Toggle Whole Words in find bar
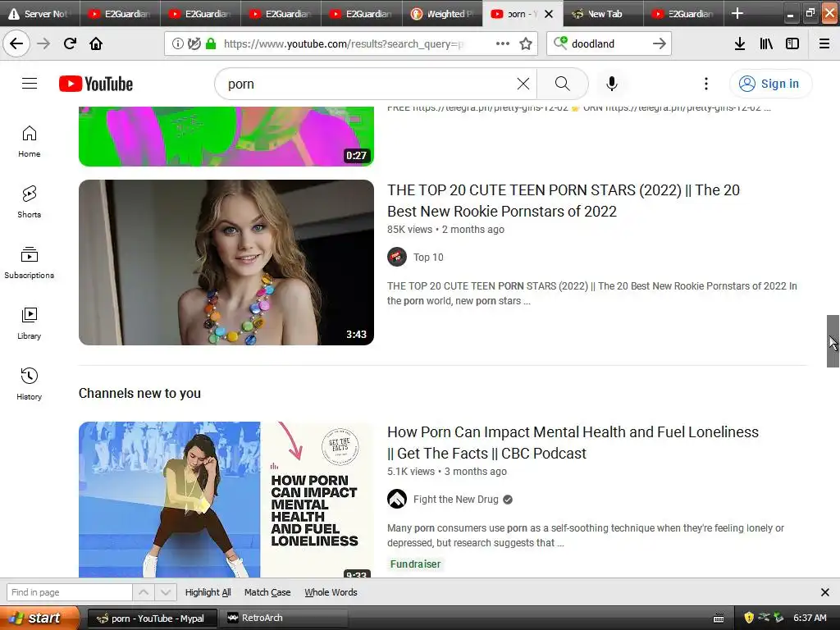 (x=331, y=592)
